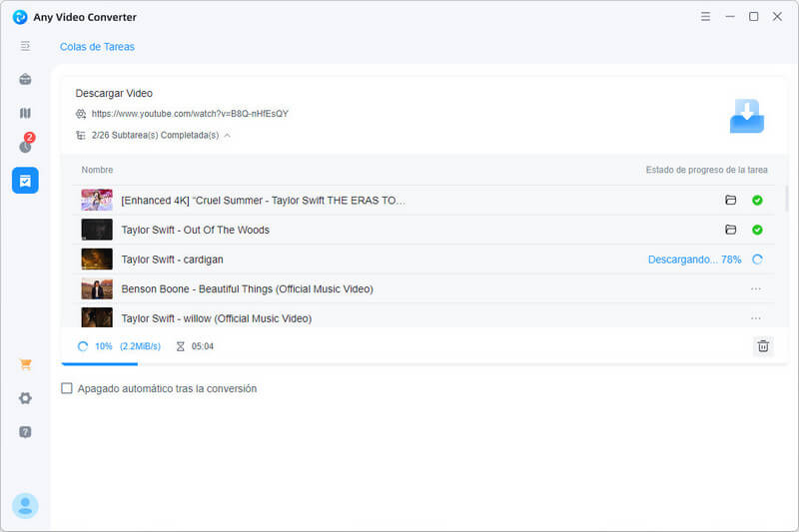Open the toolbox icon in the sidebar
The height and width of the screenshot is (532, 799).
click(x=25, y=80)
